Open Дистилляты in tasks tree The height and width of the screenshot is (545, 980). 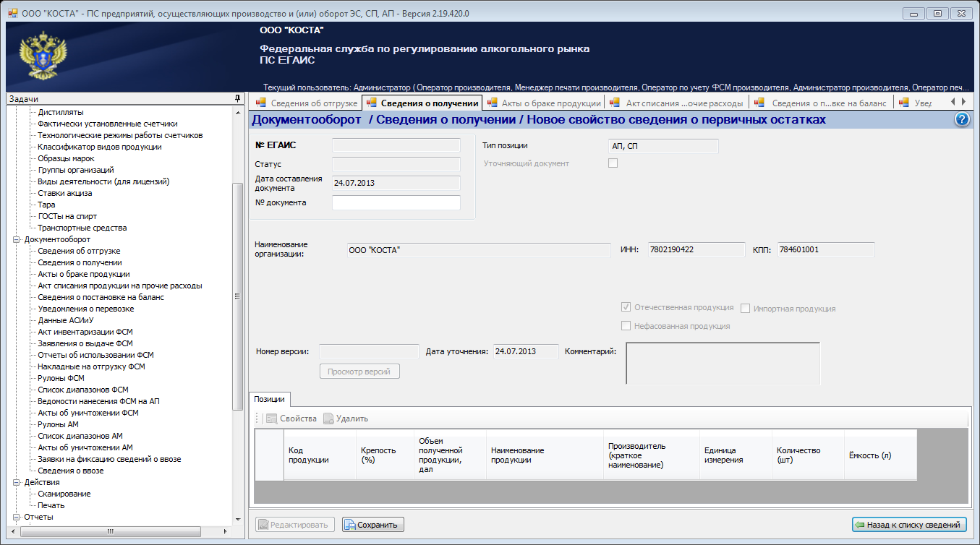click(x=61, y=112)
